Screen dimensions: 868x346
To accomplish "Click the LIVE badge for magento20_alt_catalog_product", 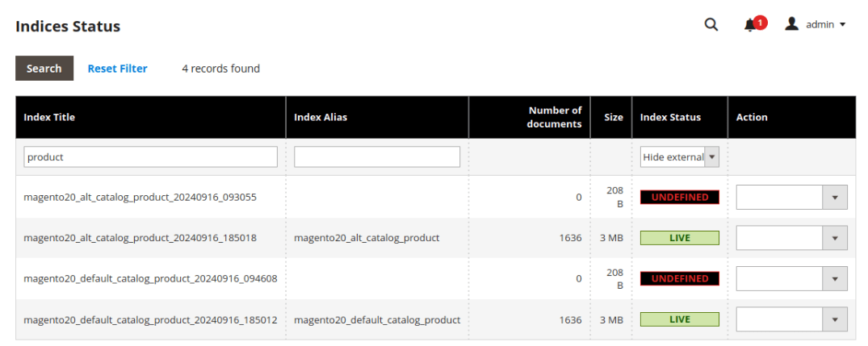I will click(679, 238).
